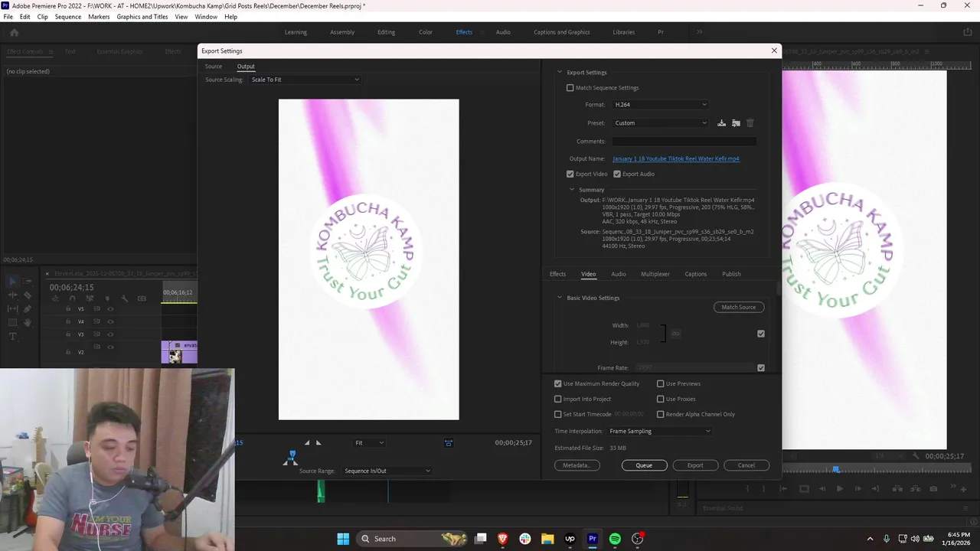Collapse the Basic Video Settings section
Screen dimensions: 980x551
(x=560, y=298)
